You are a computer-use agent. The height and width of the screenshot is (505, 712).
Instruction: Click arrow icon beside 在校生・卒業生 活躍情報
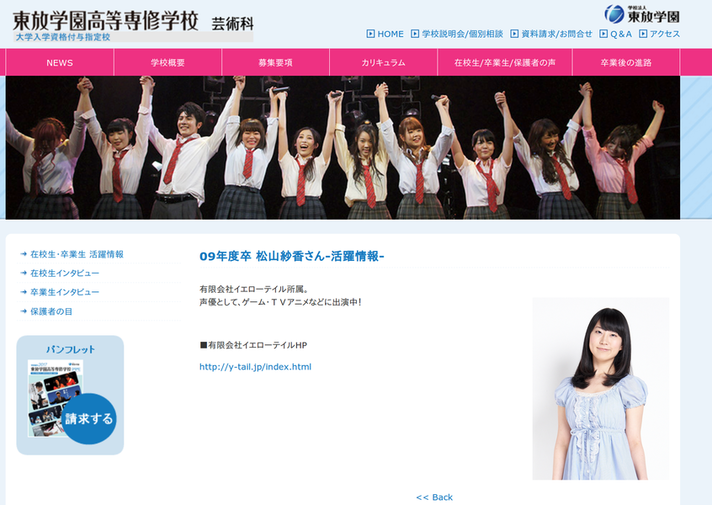[24, 254]
